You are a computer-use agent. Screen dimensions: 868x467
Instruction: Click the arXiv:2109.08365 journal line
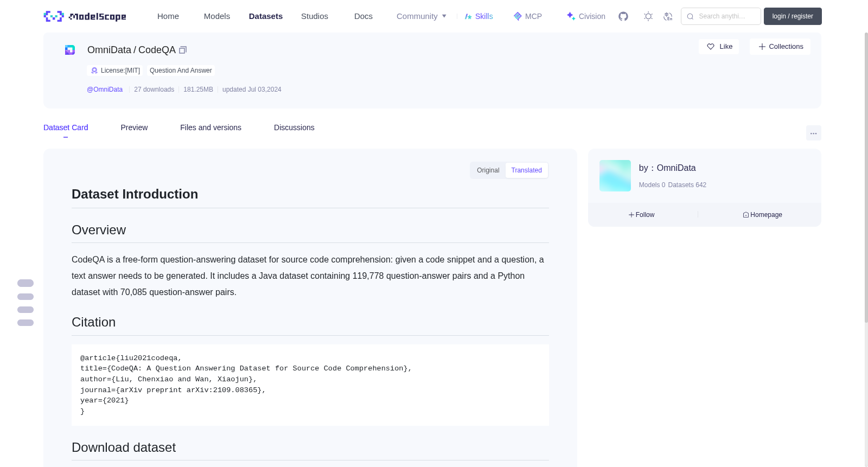pyautogui.click(x=173, y=390)
